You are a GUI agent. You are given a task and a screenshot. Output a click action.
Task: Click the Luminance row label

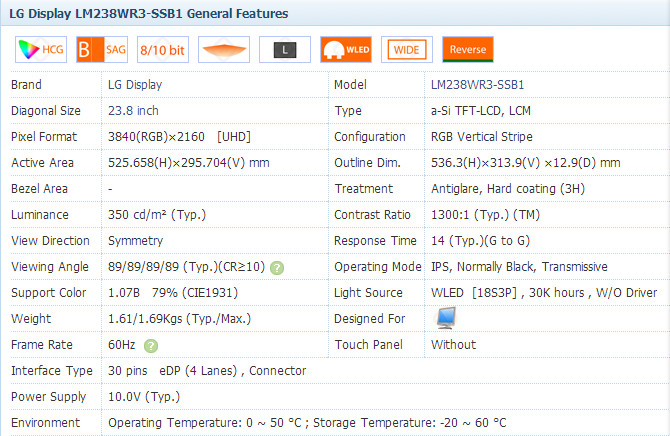pos(40,215)
